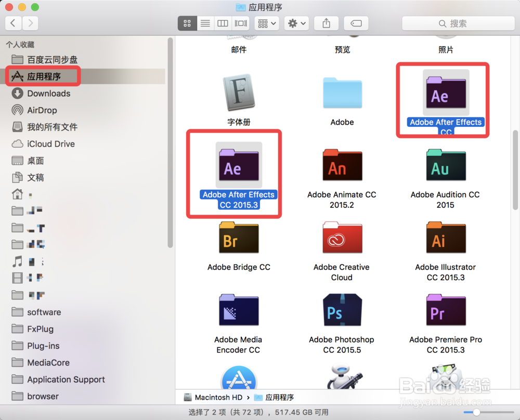520x420 pixels.
Task: Go forward with the forward arrow
Action: coord(30,23)
